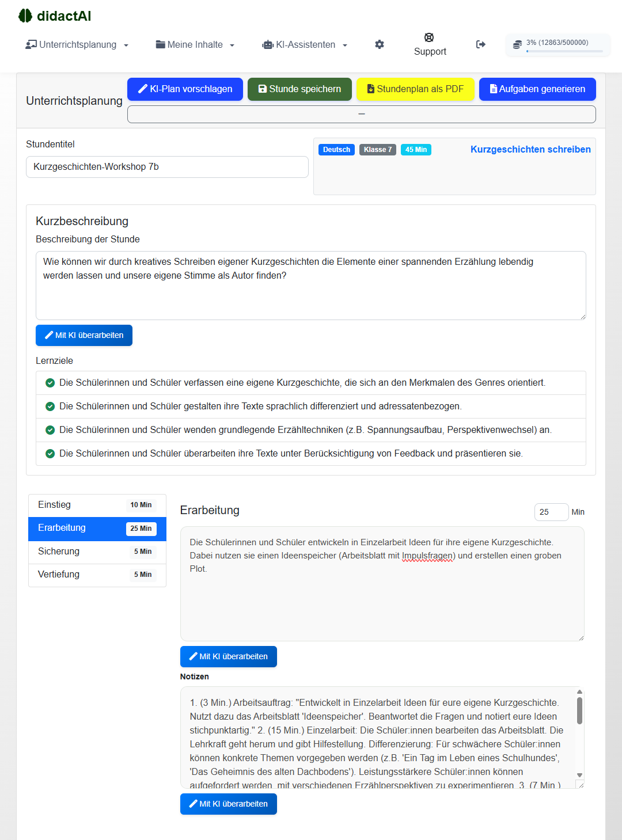Click the Support lifebuoy icon
The image size is (622, 840).
(x=429, y=37)
